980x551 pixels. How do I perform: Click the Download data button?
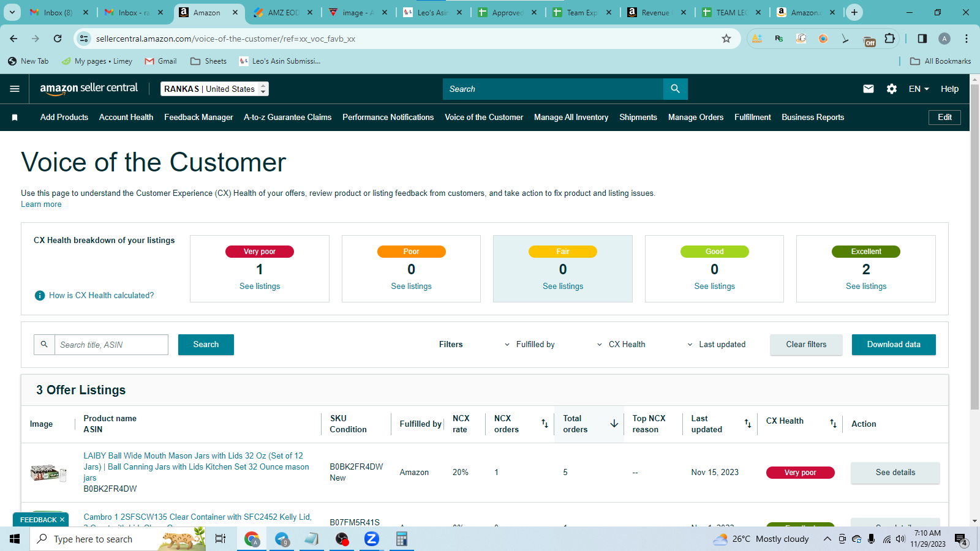(894, 345)
